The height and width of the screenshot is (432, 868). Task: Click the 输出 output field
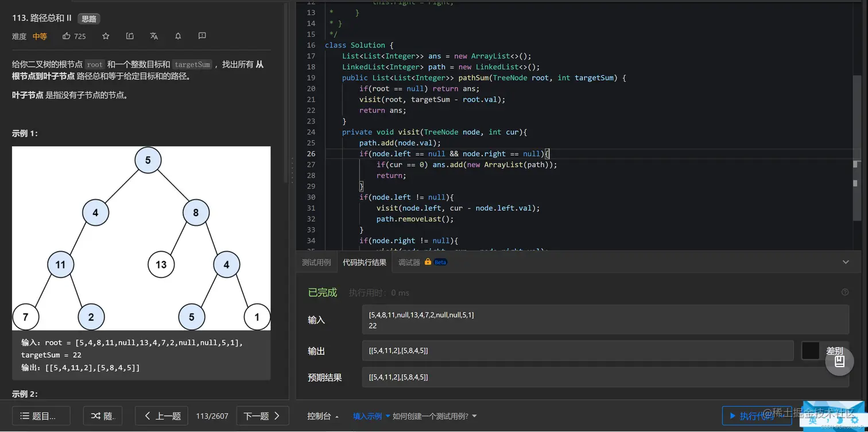click(x=578, y=350)
